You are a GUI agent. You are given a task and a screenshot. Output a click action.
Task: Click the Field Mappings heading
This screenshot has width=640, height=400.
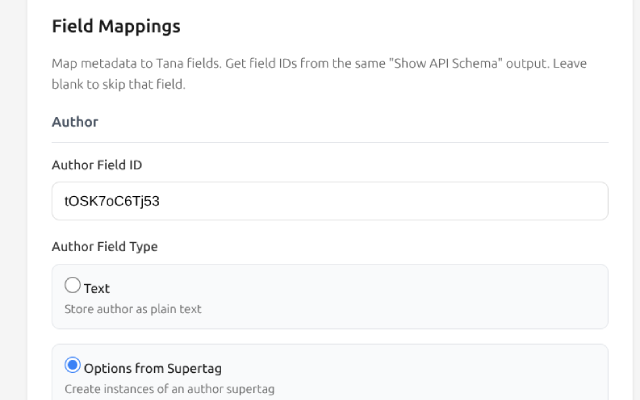[x=116, y=26]
